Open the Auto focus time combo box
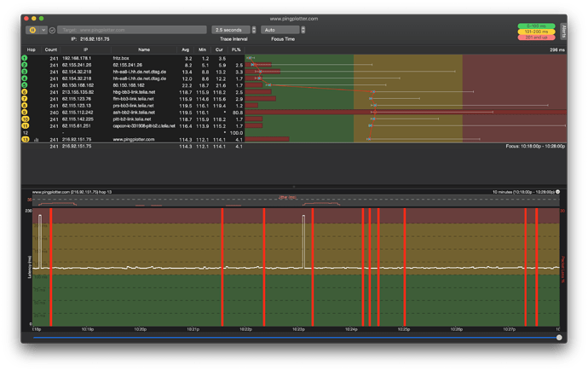588x371 pixels. coord(280,30)
